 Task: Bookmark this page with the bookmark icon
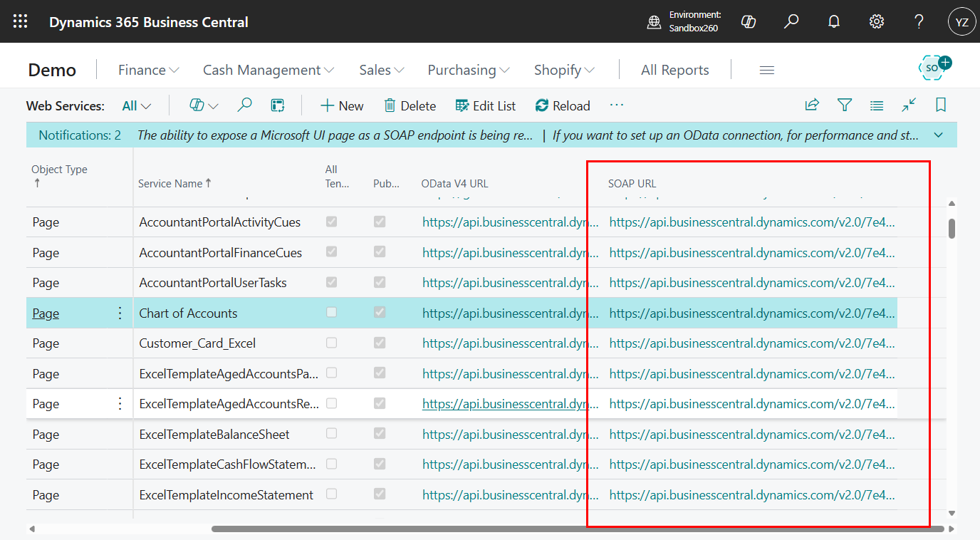(x=941, y=105)
